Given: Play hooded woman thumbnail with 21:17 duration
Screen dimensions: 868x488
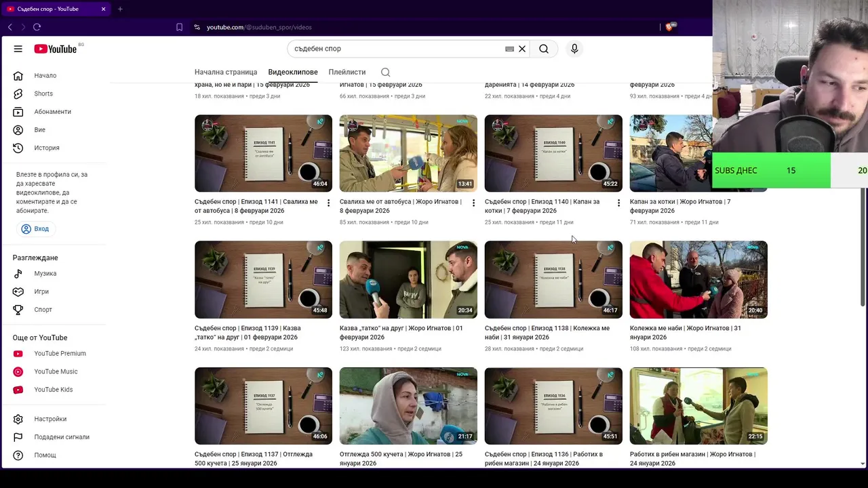Looking at the screenshot, I should point(408,406).
